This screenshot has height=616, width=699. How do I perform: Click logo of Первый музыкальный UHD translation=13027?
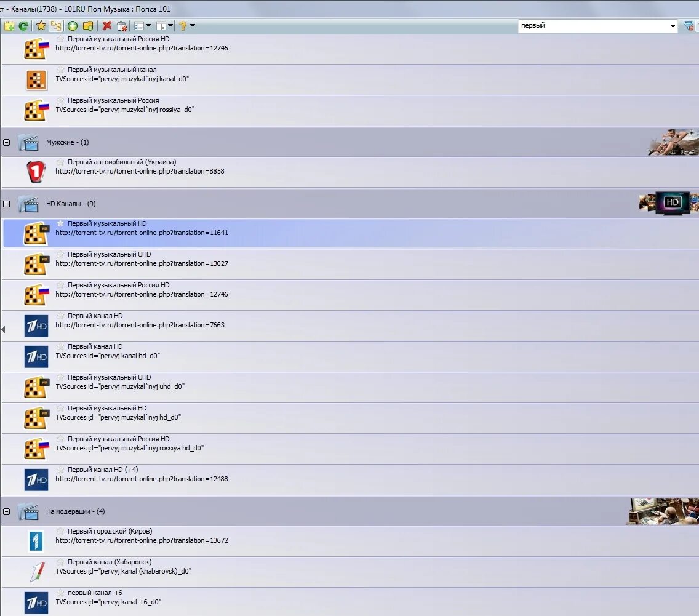click(36, 265)
